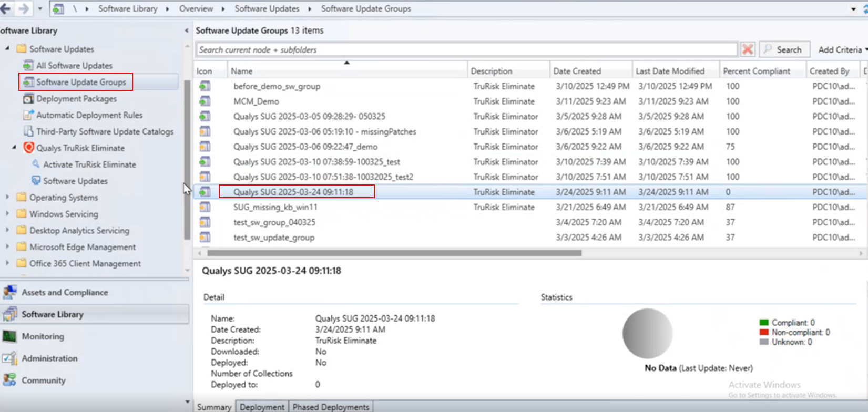Switch to the Deployment tab
This screenshot has height=412, width=868.
pos(262,407)
